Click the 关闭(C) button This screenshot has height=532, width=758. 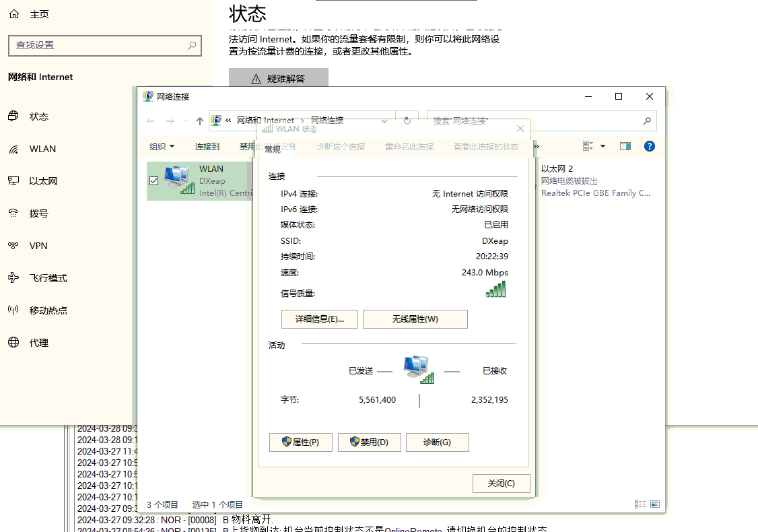(502, 483)
